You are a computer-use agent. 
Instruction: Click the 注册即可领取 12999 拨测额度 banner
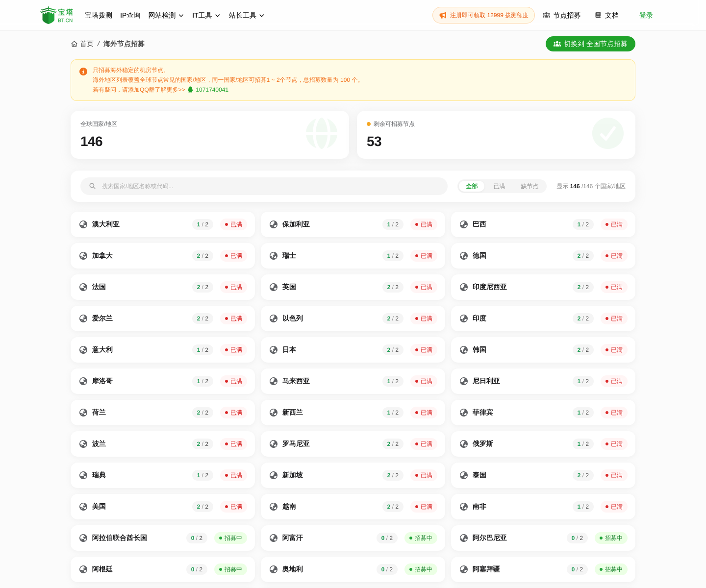click(x=483, y=15)
